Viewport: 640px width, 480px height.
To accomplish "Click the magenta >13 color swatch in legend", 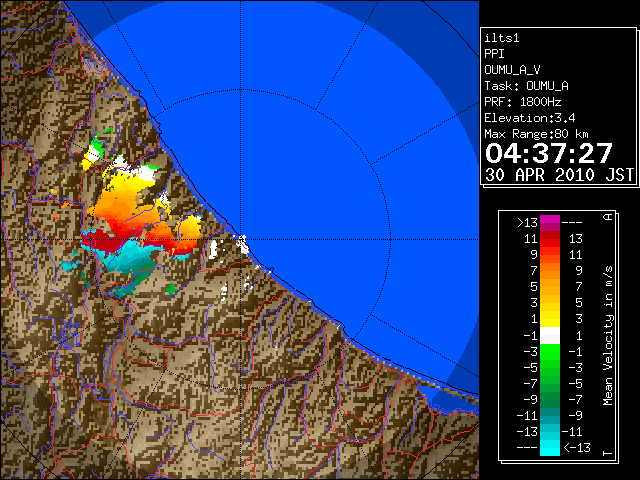I will click(x=550, y=223).
